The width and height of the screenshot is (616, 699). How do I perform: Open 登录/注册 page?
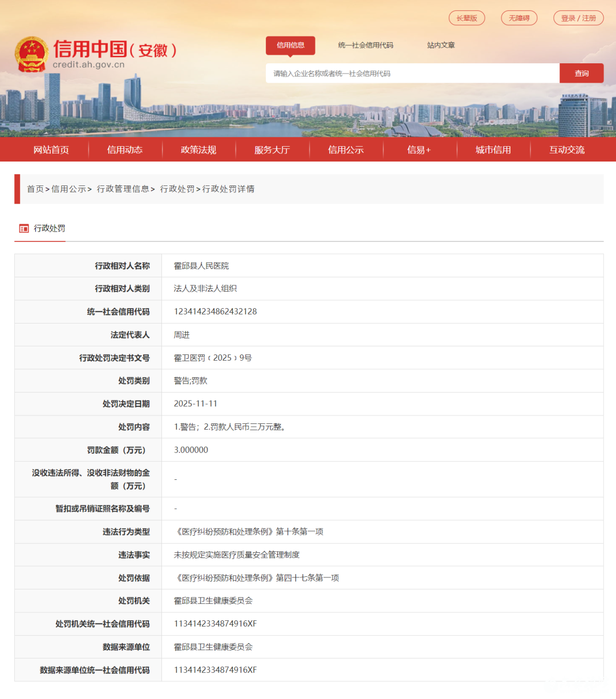coord(578,18)
